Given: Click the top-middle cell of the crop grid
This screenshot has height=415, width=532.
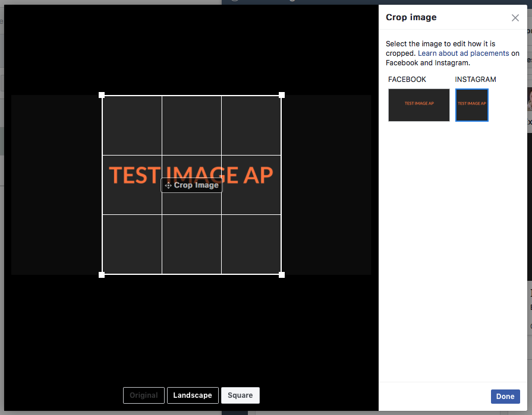Looking at the screenshot, I should [191, 125].
